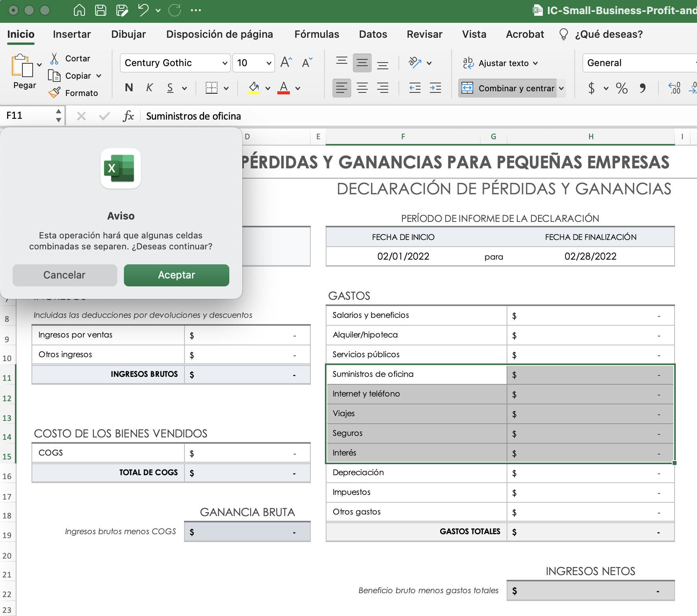Open the font size 10 dropdown

(x=269, y=63)
